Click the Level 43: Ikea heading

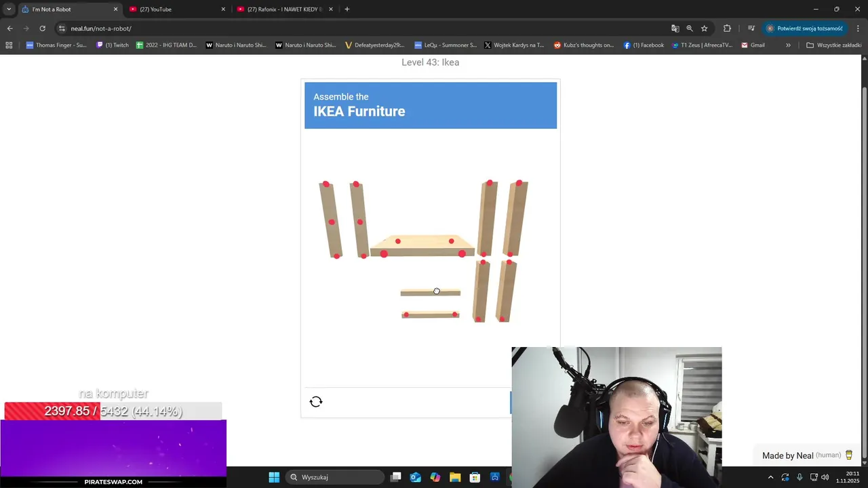pyautogui.click(x=431, y=62)
